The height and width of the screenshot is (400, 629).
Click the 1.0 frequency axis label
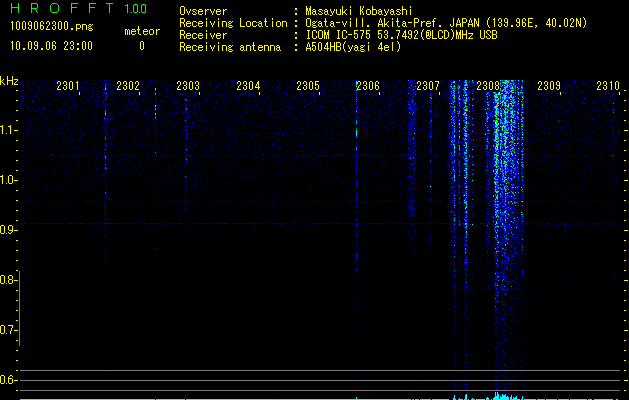[8, 180]
